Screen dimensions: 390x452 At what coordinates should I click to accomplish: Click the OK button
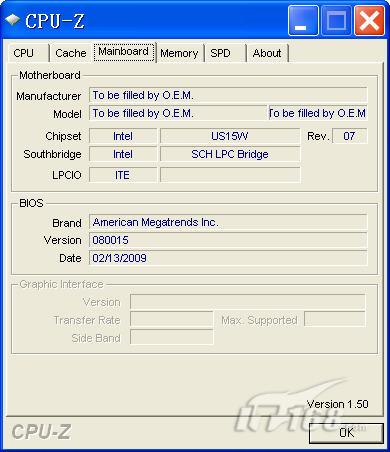pyautogui.click(x=346, y=433)
